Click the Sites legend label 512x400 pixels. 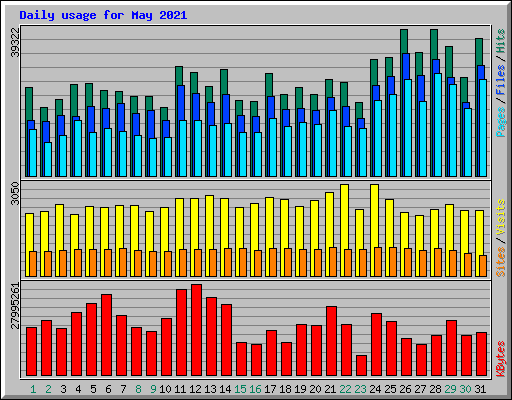[x=501, y=262]
